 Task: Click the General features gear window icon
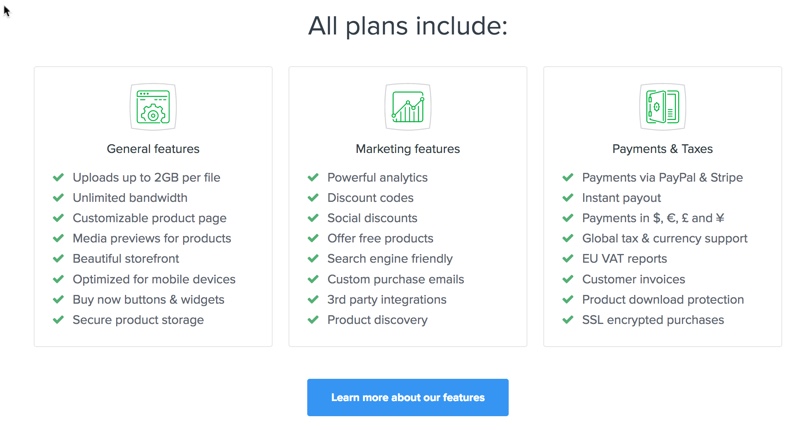pos(153,107)
